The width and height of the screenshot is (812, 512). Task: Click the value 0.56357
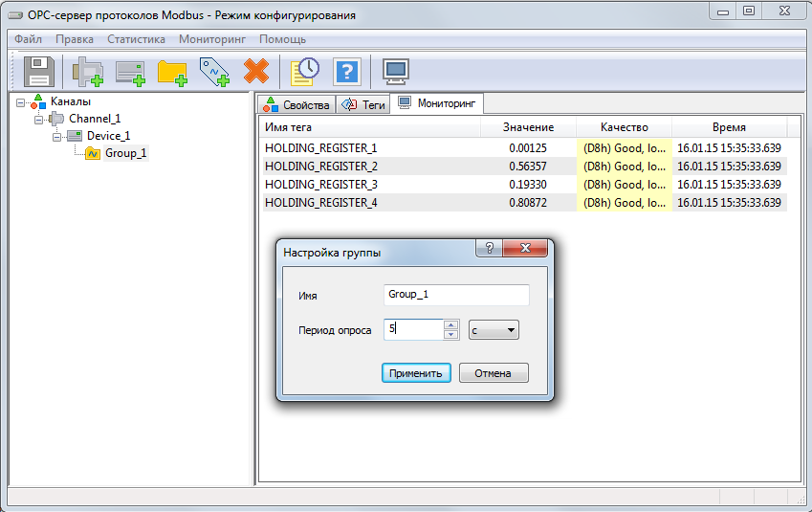528,167
